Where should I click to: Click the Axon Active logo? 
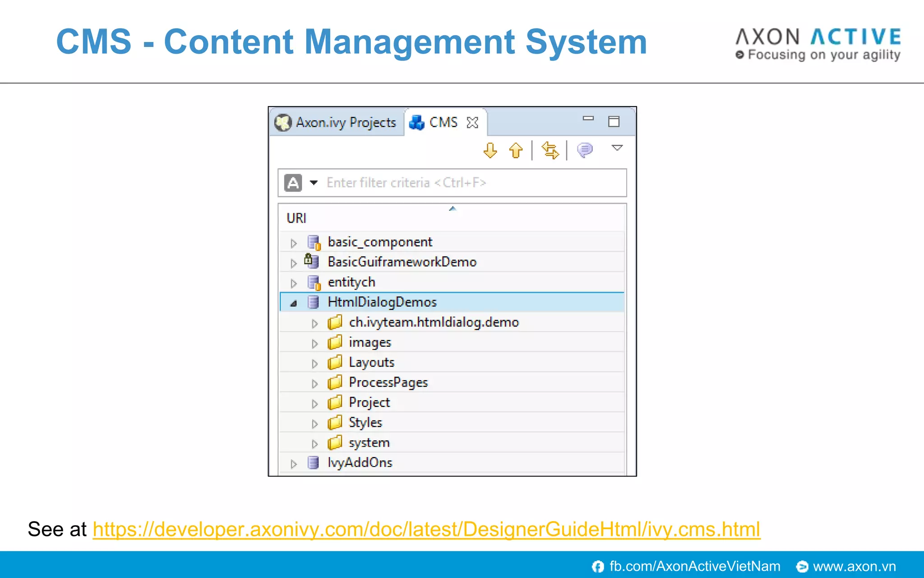[818, 44]
